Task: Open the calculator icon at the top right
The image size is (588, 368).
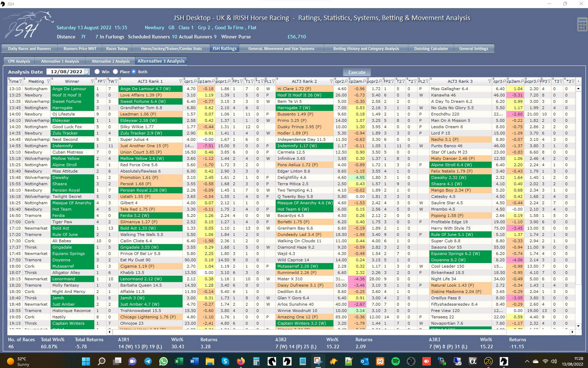Action: pos(582,24)
